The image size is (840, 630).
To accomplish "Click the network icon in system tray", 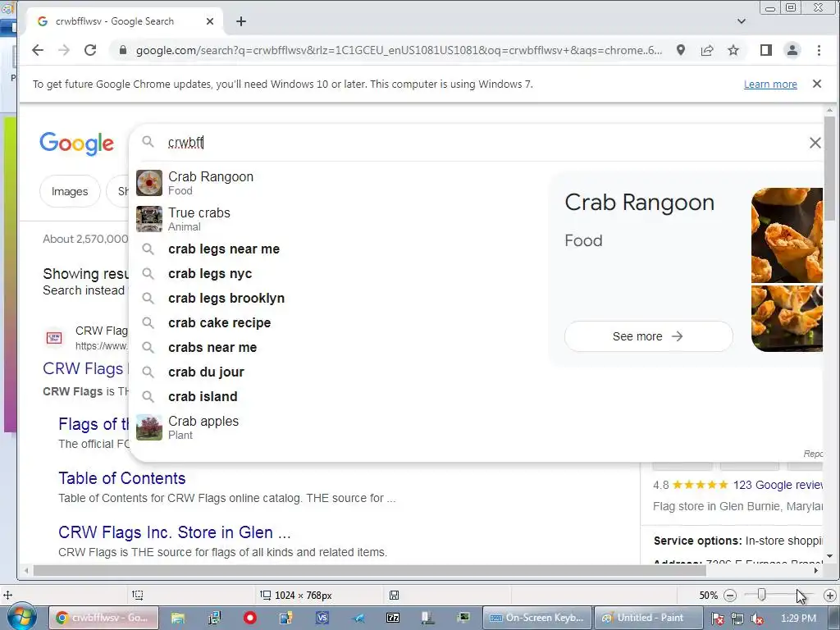I will click(737, 619).
